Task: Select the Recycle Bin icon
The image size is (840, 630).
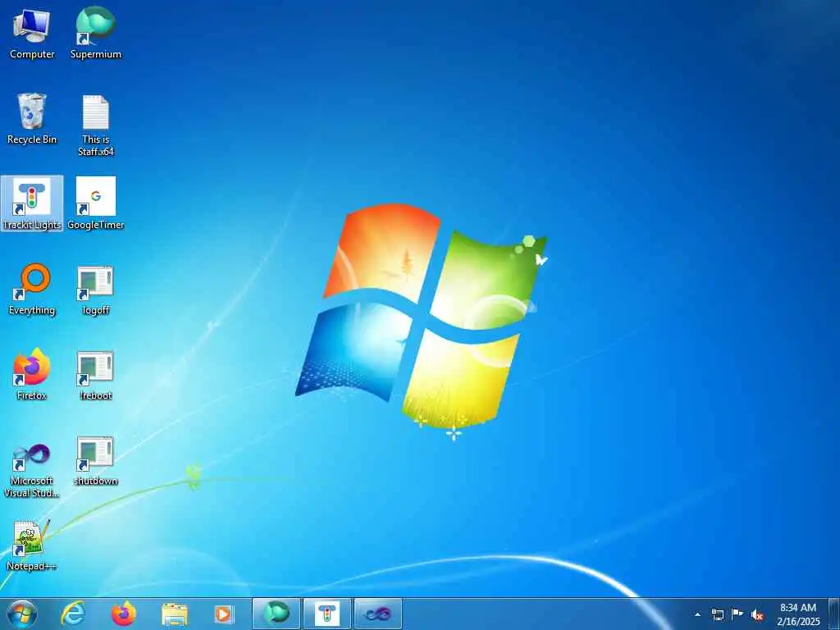Action: click(32, 119)
